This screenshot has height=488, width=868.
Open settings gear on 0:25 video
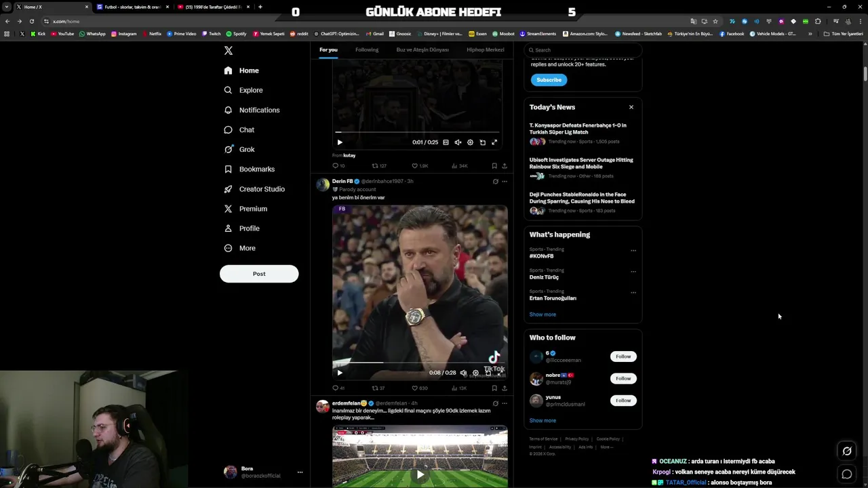(470, 142)
